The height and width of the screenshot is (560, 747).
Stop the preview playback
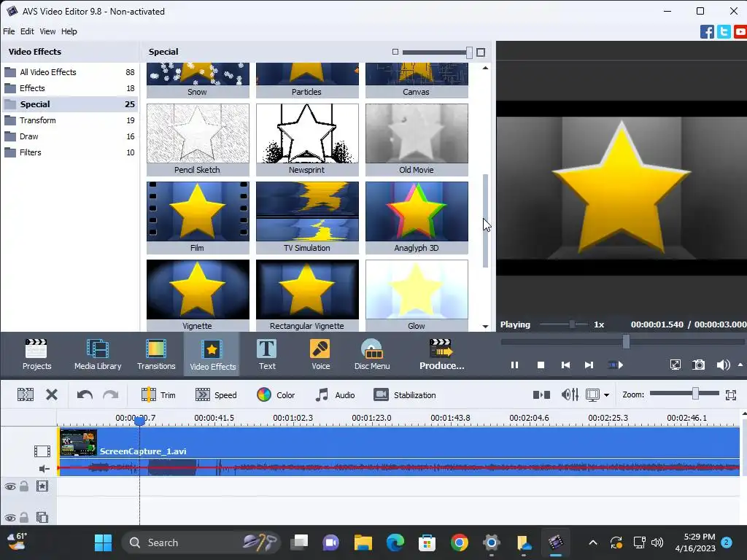[x=541, y=365]
